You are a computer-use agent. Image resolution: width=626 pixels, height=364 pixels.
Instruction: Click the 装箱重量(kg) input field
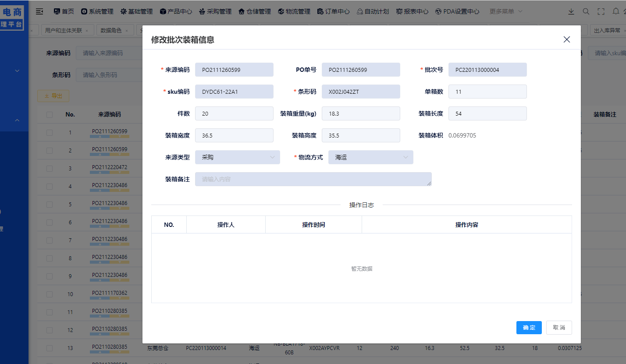[x=360, y=113]
